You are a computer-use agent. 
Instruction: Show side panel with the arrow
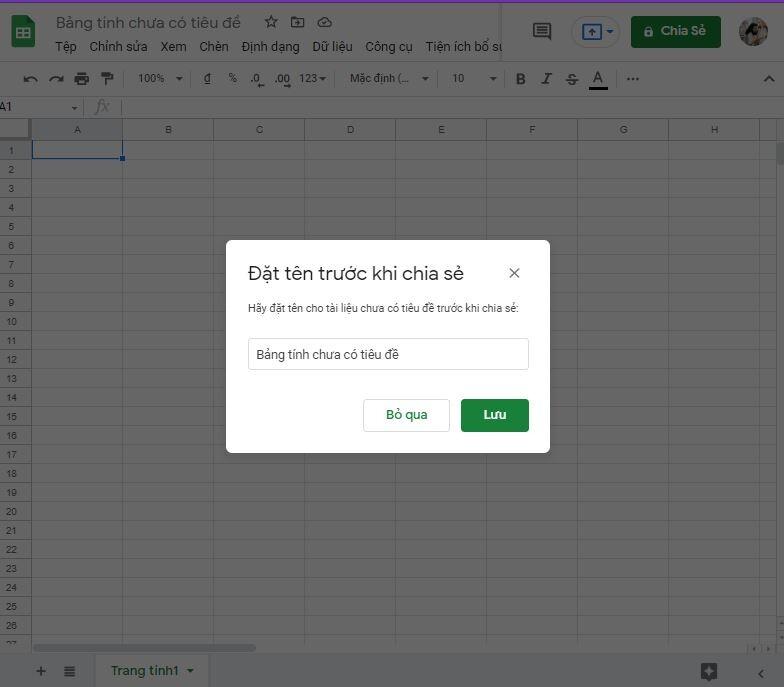click(x=760, y=674)
